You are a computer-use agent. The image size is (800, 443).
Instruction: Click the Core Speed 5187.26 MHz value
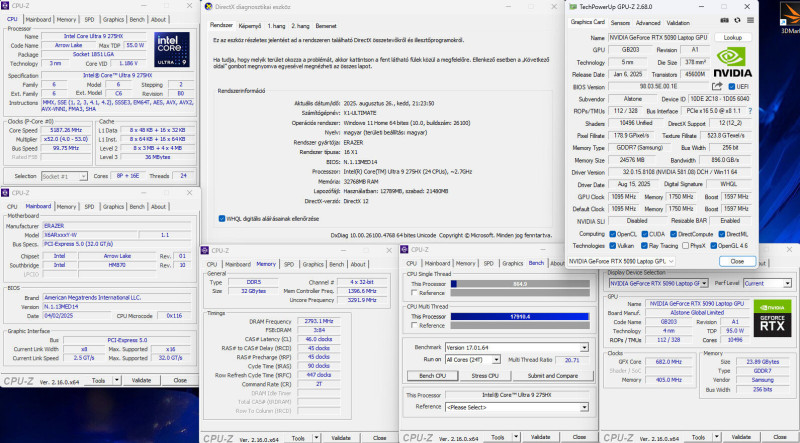click(66, 130)
